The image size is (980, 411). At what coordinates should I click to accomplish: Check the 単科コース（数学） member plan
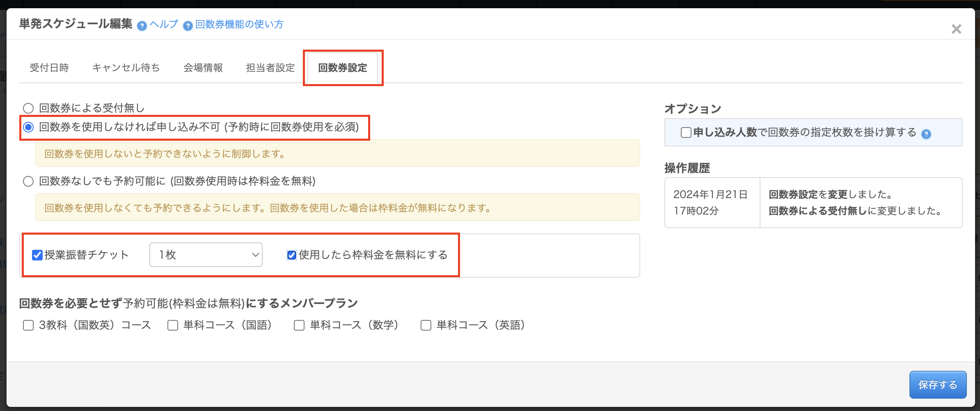(299, 325)
